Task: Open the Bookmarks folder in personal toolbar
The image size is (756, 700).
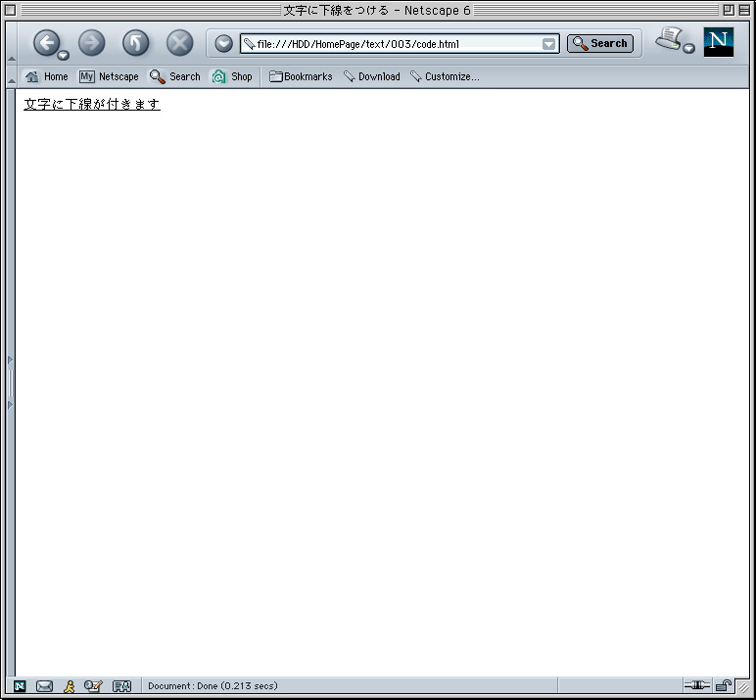Action: click(301, 76)
